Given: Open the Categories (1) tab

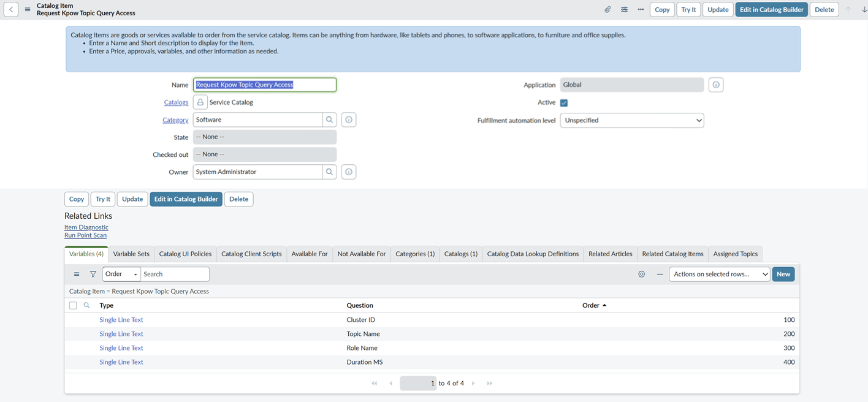Looking at the screenshot, I should click(415, 254).
